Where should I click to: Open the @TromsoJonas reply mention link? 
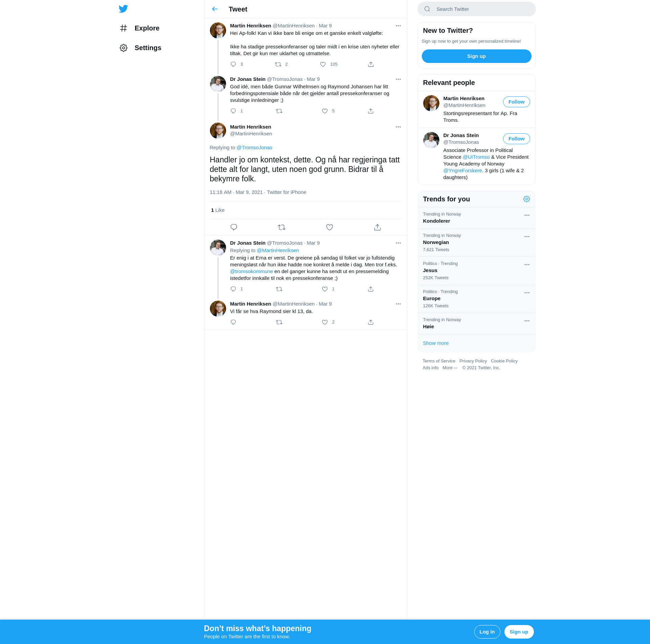tap(254, 148)
